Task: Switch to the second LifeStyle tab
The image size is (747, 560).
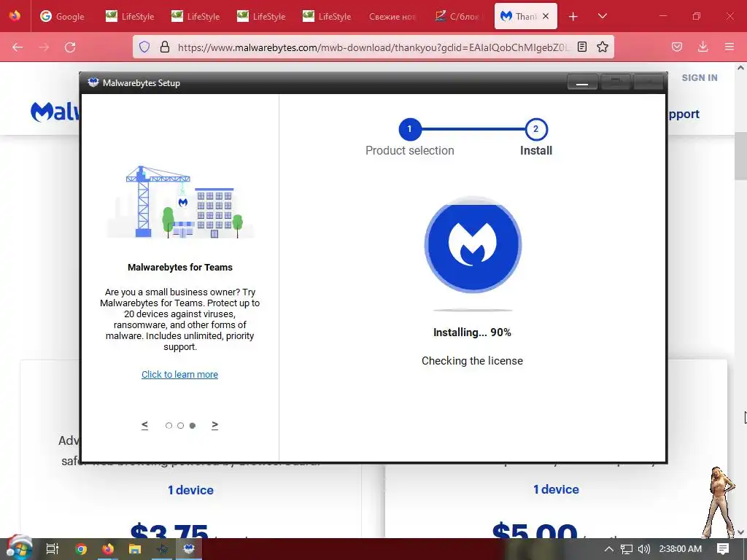Action: [x=196, y=16]
